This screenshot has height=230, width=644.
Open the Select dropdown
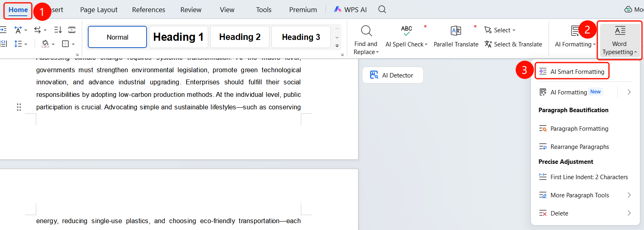[514, 30]
